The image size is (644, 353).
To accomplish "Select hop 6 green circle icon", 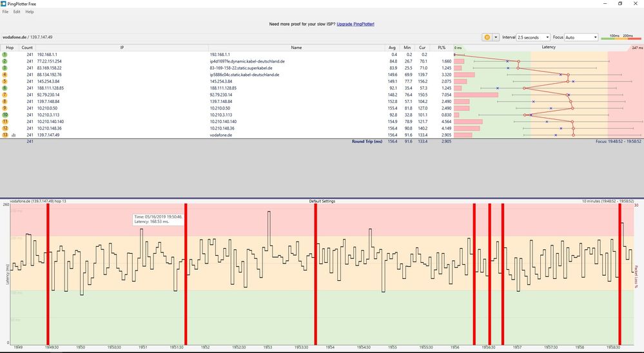I will pyautogui.click(x=5, y=88).
